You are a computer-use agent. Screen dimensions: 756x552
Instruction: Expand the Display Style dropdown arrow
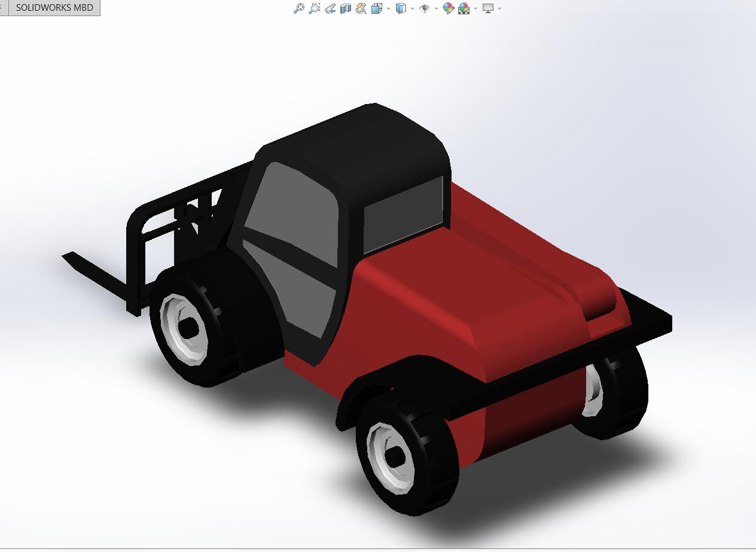click(412, 8)
